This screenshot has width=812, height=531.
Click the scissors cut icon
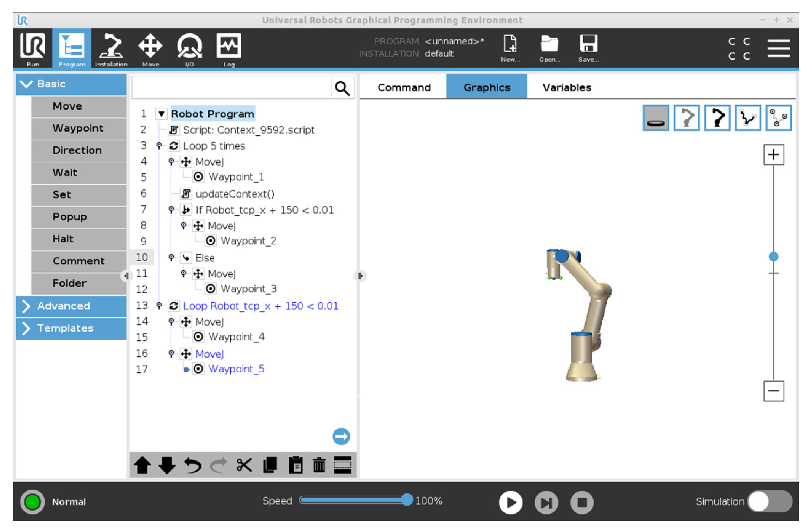(244, 465)
